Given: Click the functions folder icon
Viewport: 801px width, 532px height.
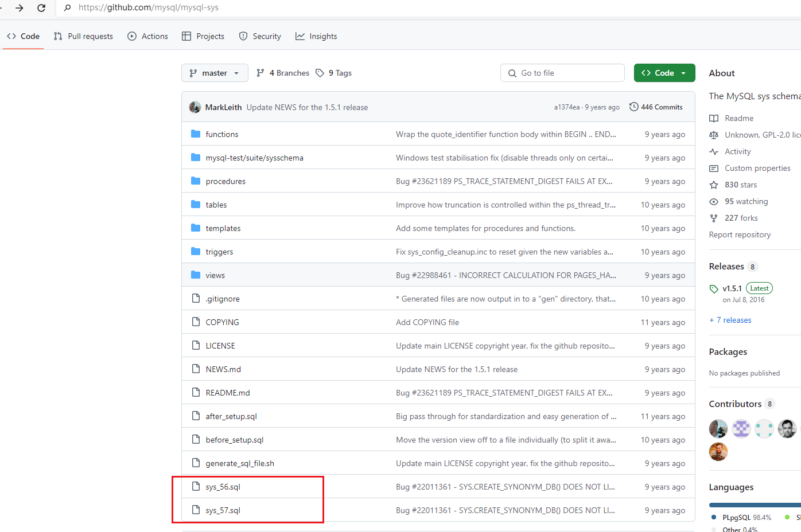Looking at the screenshot, I should (x=196, y=134).
